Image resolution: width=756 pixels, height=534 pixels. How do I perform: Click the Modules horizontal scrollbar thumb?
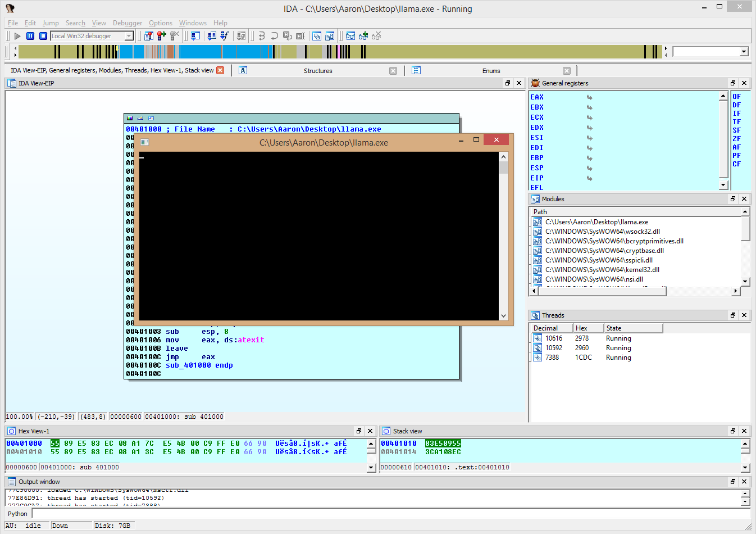pos(602,291)
